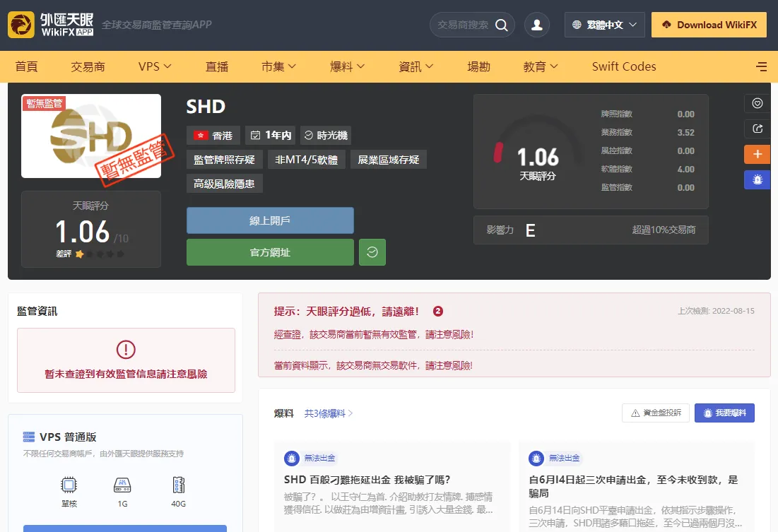The width and height of the screenshot is (778, 532).
Task: Expand the 教育 menu
Action: point(541,66)
